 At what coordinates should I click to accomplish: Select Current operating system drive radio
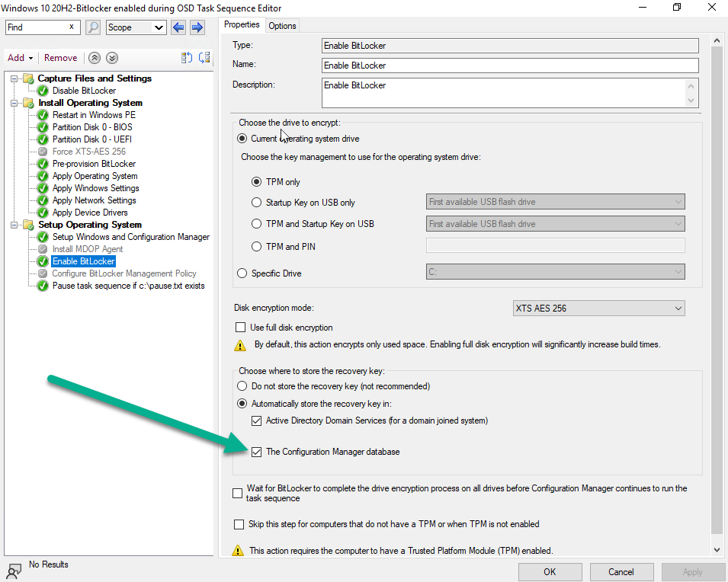click(x=242, y=139)
